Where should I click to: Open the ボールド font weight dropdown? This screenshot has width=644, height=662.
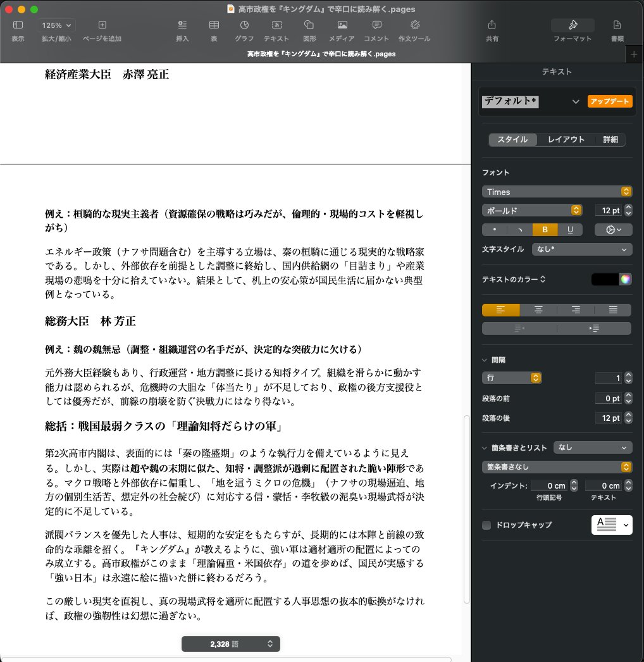532,210
